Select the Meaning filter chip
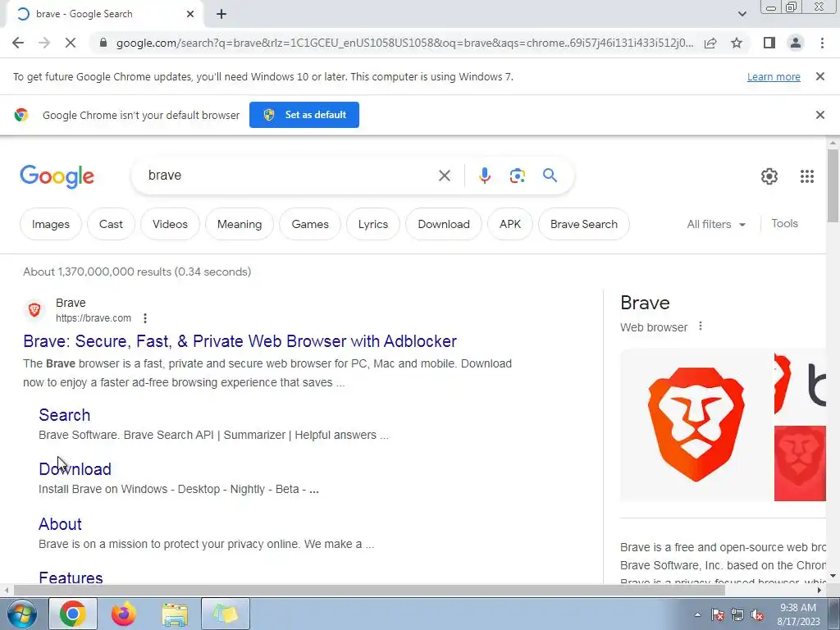The width and height of the screenshot is (840, 630). [x=240, y=224]
